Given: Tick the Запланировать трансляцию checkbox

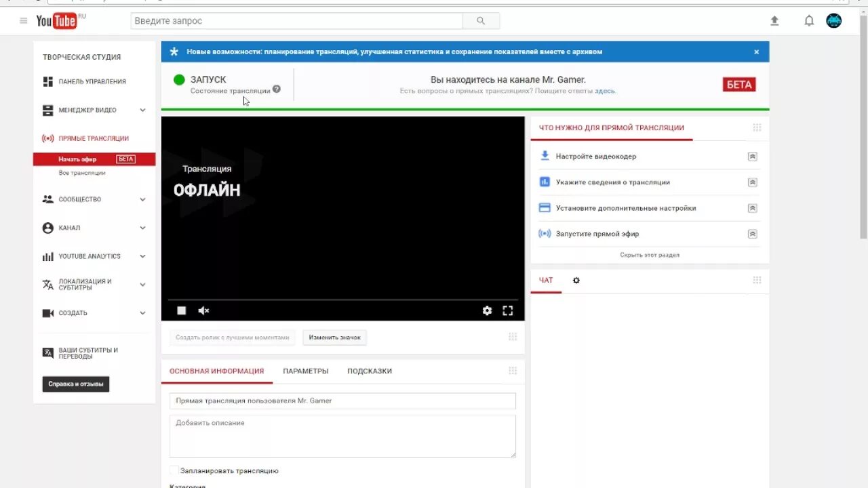Looking at the screenshot, I should click(174, 470).
